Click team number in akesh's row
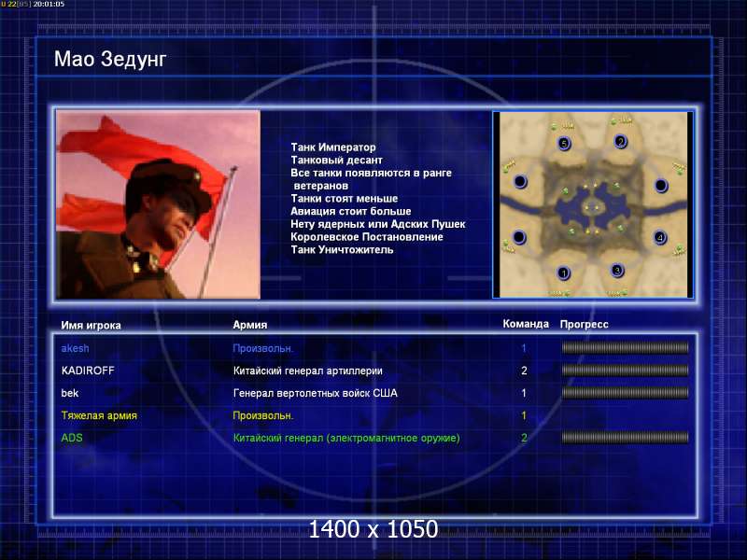Screen dimensions: 747x560 (524, 348)
